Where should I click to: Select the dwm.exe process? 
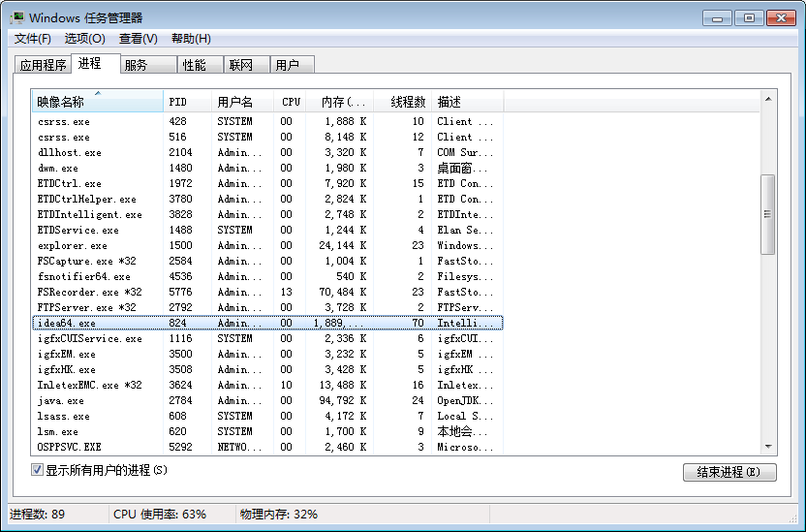[x=267, y=168]
